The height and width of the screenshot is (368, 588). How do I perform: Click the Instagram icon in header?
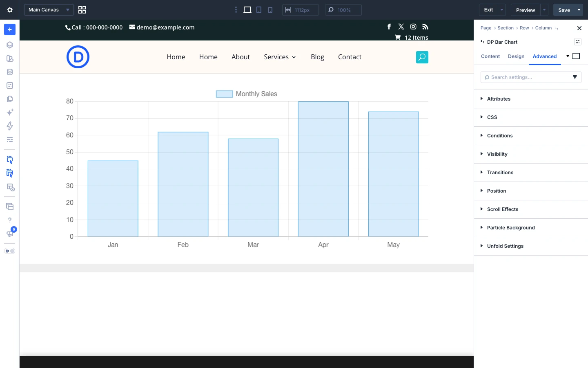(x=413, y=27)
